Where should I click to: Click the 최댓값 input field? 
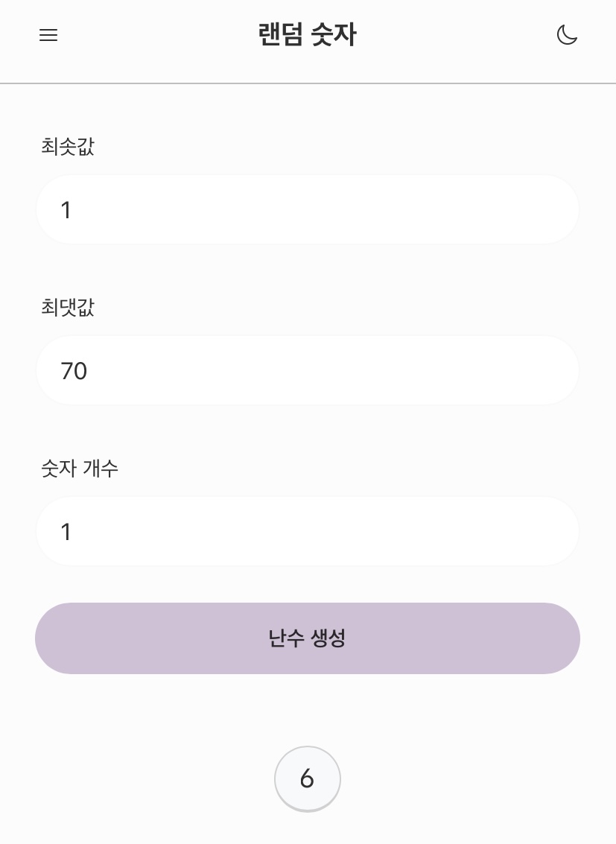tap(308, 370)
